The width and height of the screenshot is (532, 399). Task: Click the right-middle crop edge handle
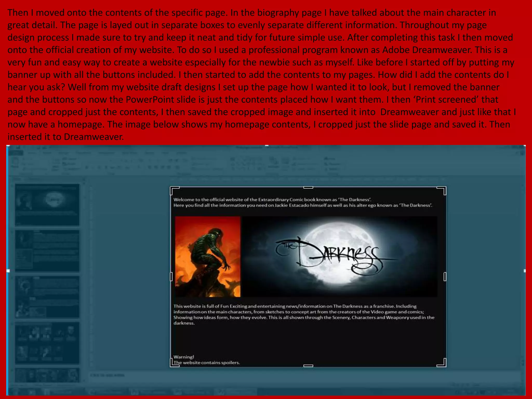pyautogui.click(x=445, y=277)
